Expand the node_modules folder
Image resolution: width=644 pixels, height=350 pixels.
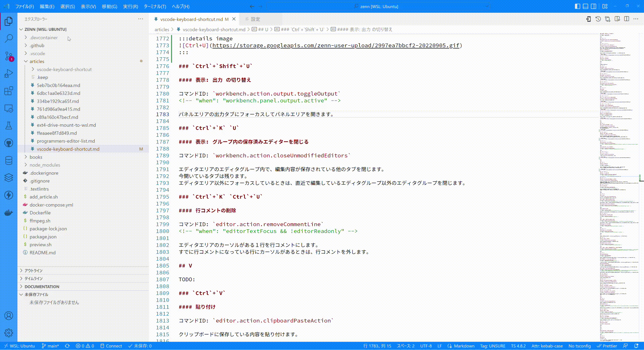pyautogui.click(x=26, y=165)
